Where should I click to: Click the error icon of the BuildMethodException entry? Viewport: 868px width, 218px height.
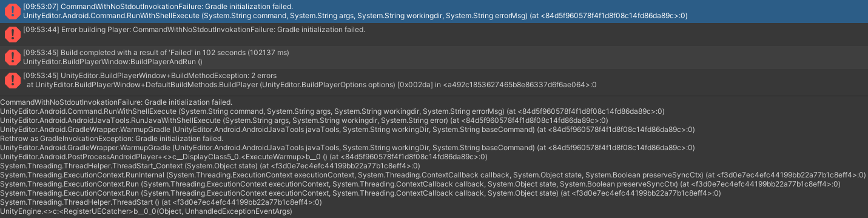tap(12, 80)
